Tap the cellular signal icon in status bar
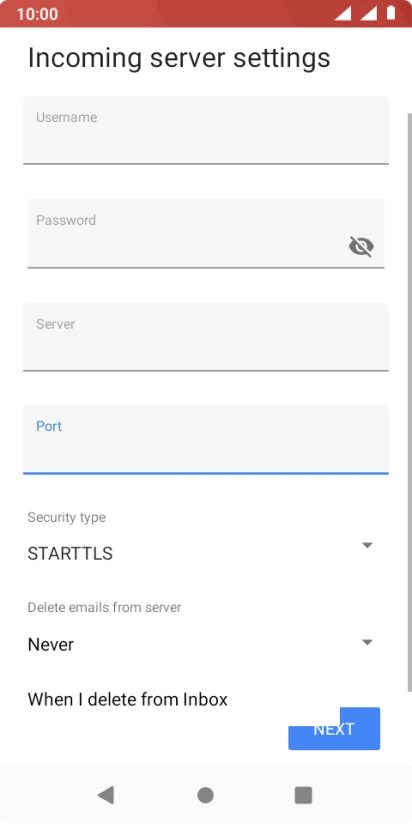The width and height of the screenshot is (412, 824). 368,13
